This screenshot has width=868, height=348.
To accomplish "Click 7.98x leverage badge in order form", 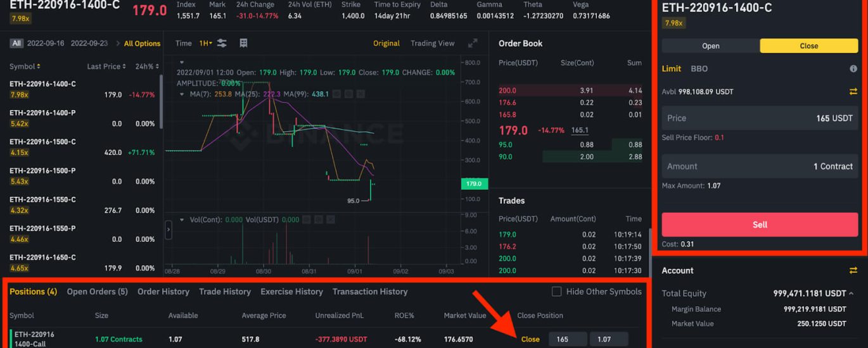I will 673,23.
